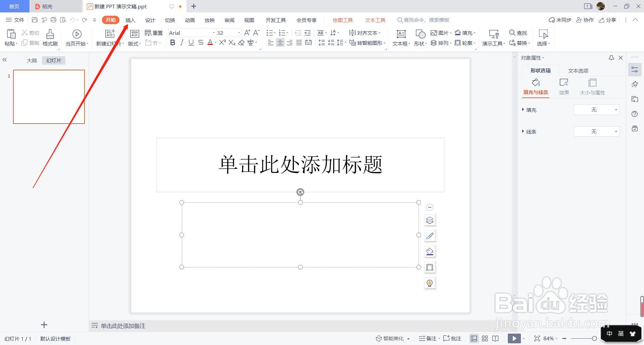Click the font color A swatch
The width and height of the screenshot is (644, 345).
(x=210, y=43)
